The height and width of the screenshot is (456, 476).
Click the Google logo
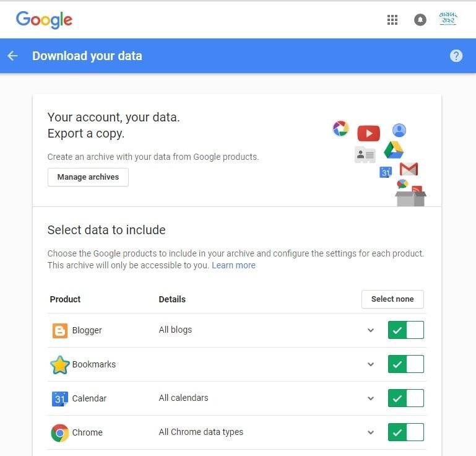click(x=44, y=20)
